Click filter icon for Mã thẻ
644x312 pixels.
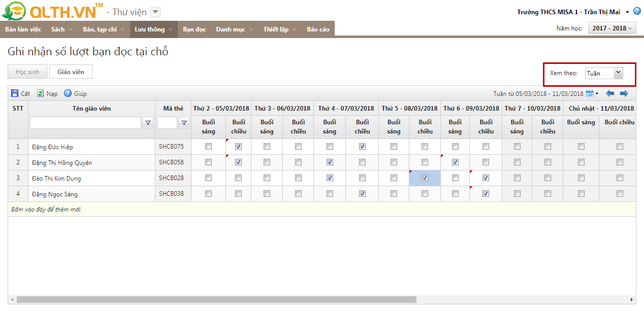pos(184,122)
